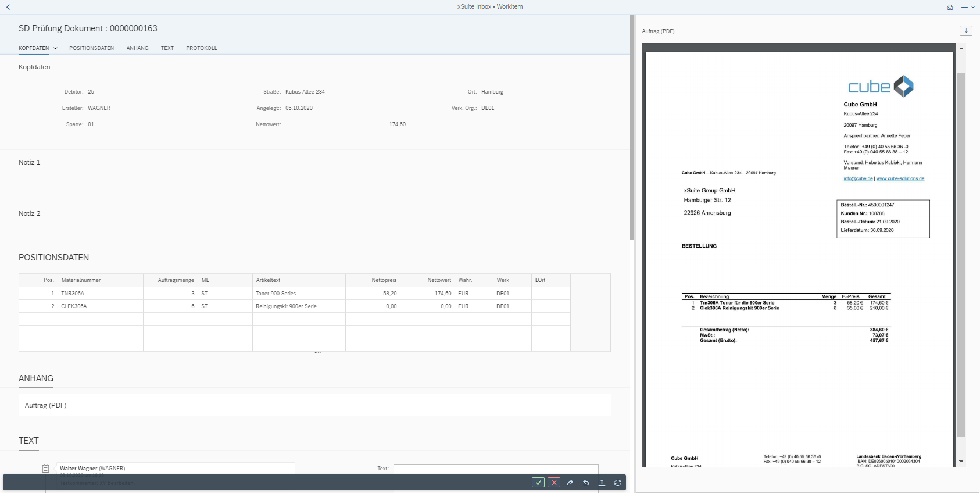Select the PROTOKOLL tab
Image resolution: width=980 pixels, height=493 pixels.
pos(201,48)
